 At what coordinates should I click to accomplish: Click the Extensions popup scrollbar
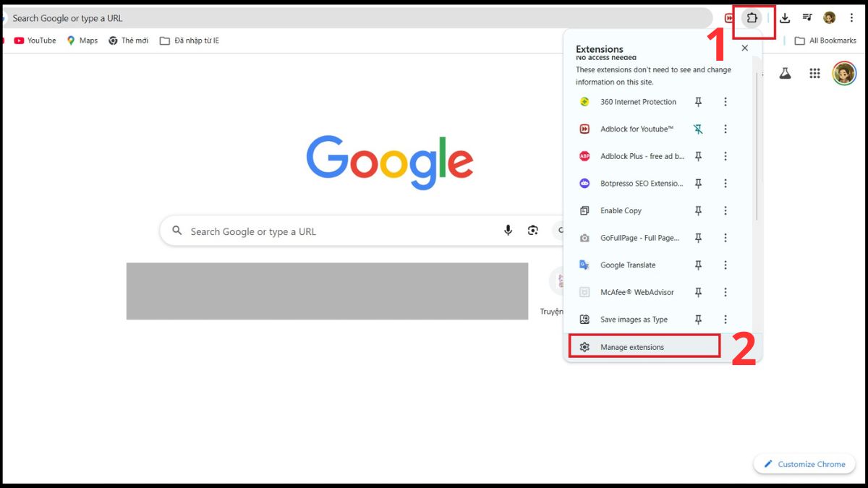(x=757, y=147)
